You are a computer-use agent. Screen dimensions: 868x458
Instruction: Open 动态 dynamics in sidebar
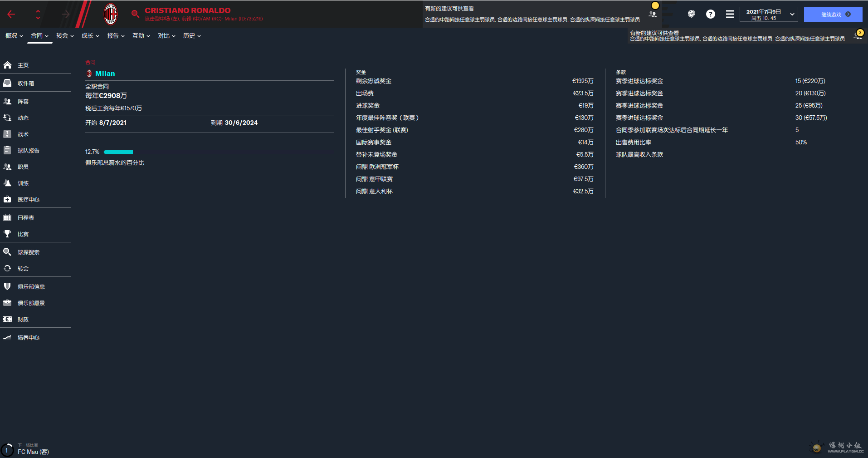[x=35, y=118]
